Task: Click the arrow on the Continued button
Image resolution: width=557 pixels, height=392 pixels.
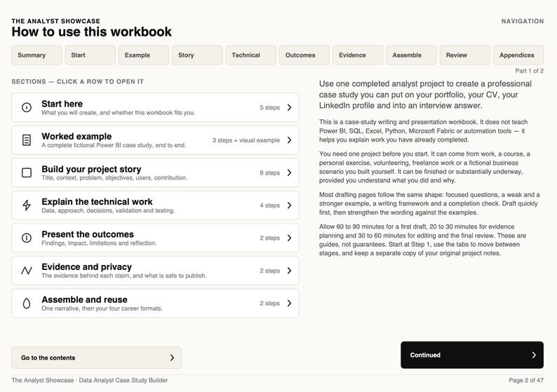Action: click(x=534, y=355)
